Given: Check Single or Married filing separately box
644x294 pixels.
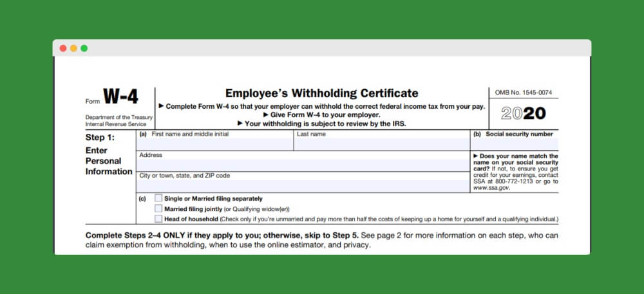Looking at the screenshot, I should pyautogui.click(x=158, y=198).
